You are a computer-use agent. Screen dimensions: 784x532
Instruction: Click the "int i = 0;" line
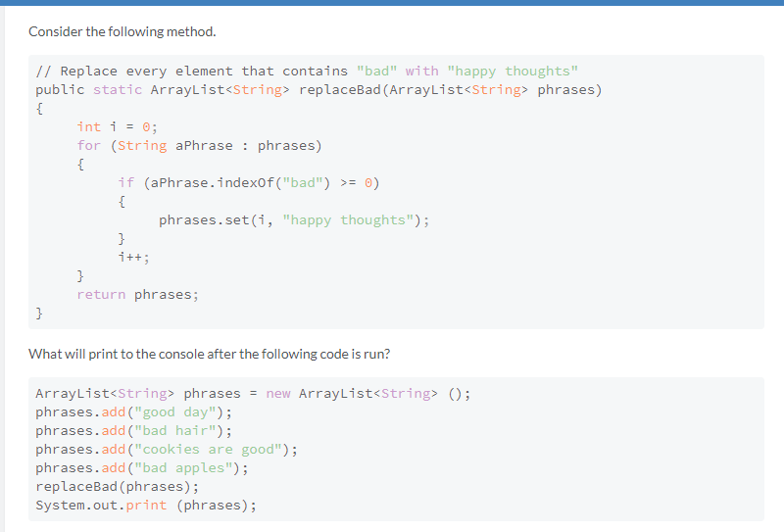tap(118, 126)
